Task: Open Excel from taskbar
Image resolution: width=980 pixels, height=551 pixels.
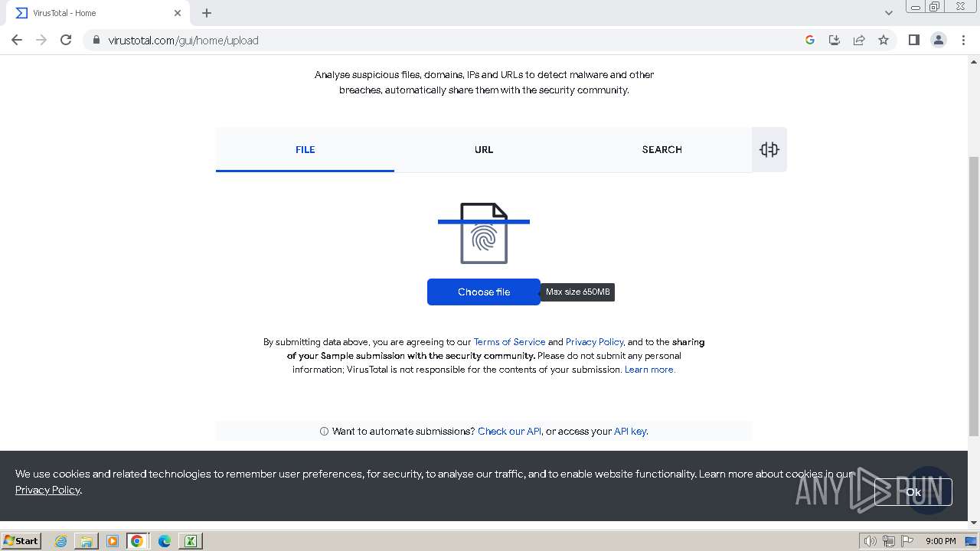Action: click(190, 541)
